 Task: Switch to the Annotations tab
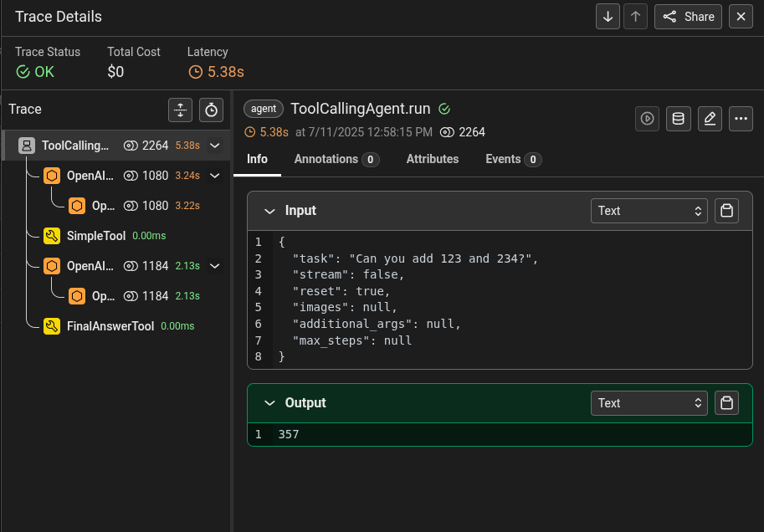point(336,159)
